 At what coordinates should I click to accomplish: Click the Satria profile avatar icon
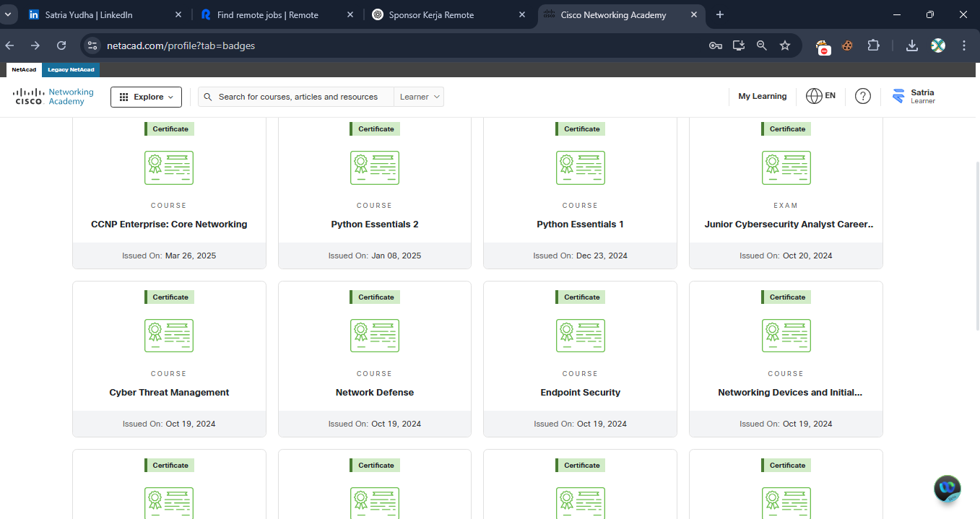tap(898, 96)
